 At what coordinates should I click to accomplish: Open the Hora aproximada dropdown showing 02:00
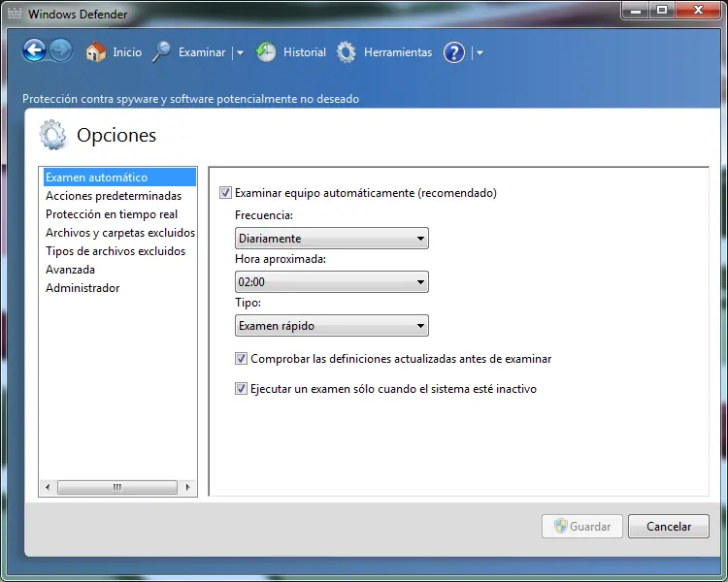[332, 281]
